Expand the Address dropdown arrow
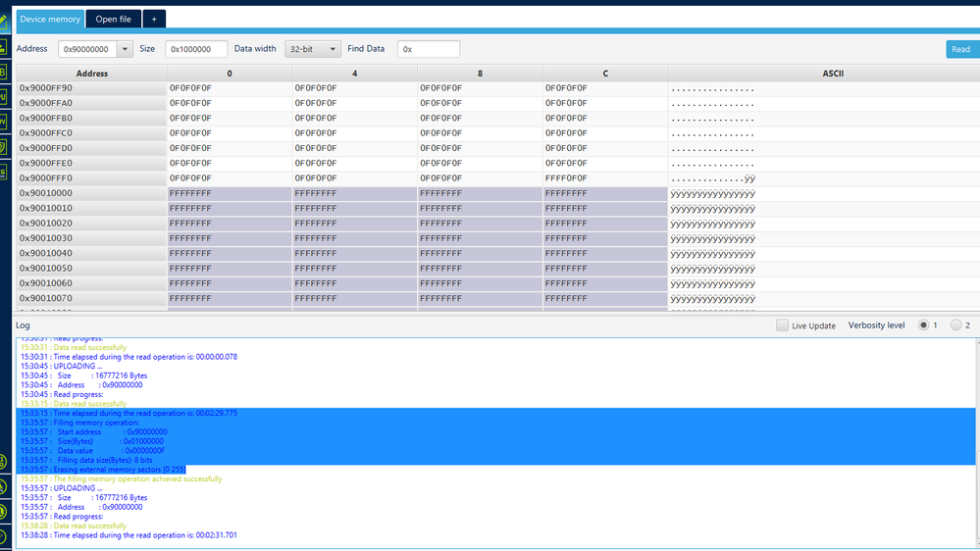Image resolution: width=980 pixels, height=551 pixels. pos(125,49)
